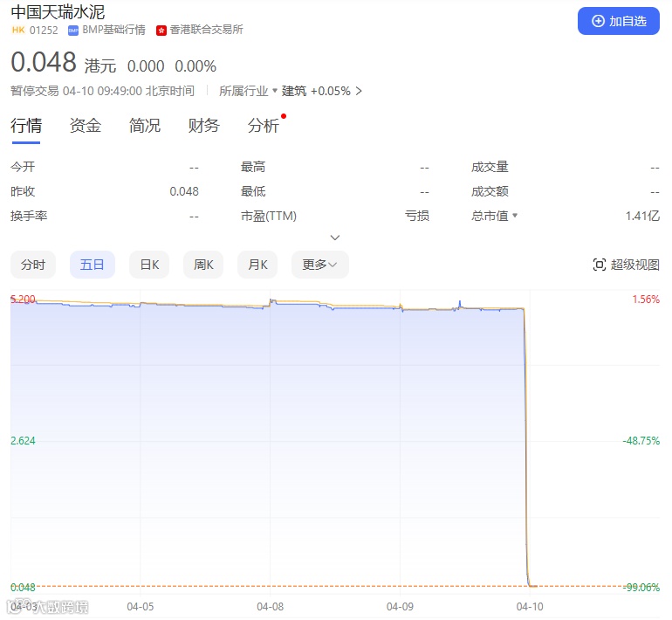
Task: Click the -99.06% axis label
Action: [641, 587]
